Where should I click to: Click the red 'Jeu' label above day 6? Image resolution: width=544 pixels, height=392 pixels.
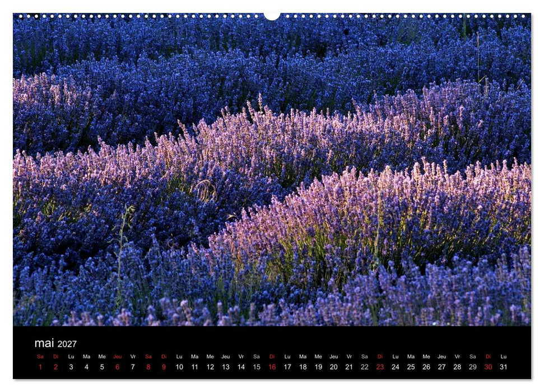pos(117,357)
